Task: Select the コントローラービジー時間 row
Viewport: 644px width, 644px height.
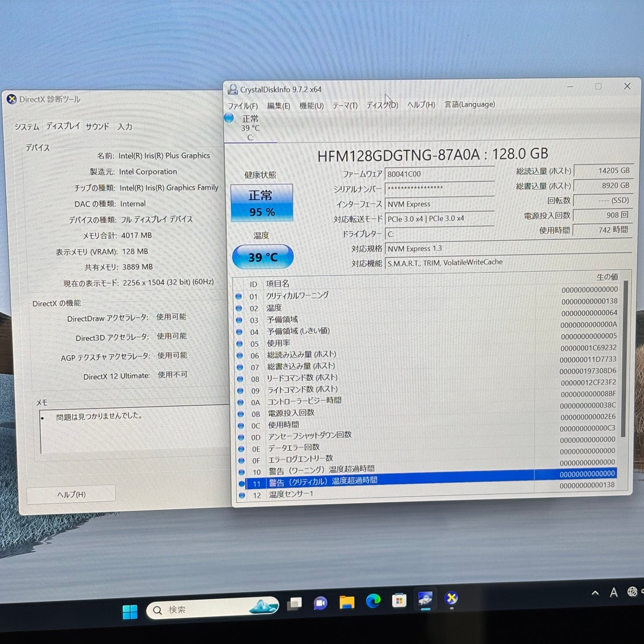Action: point(427,398)
